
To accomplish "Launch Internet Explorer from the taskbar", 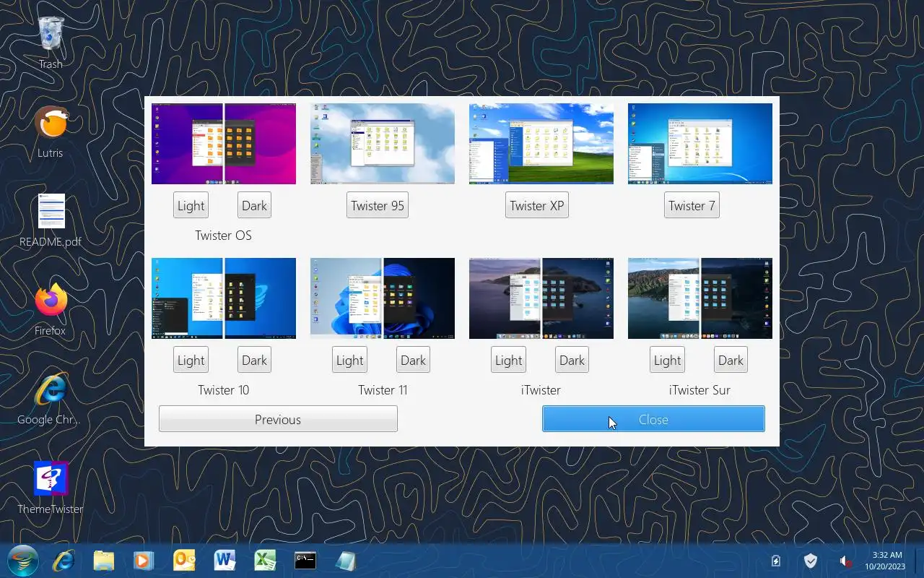I will coord(64,561).
